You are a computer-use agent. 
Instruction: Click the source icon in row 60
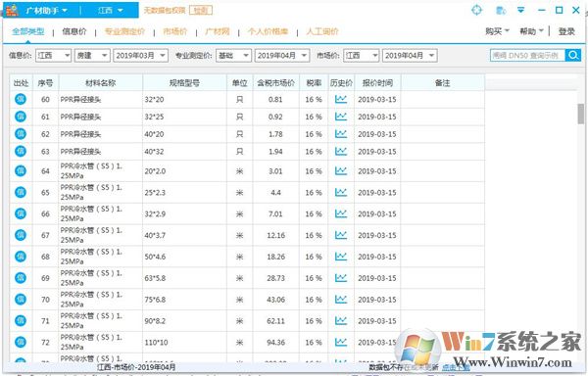click(21, 99)
